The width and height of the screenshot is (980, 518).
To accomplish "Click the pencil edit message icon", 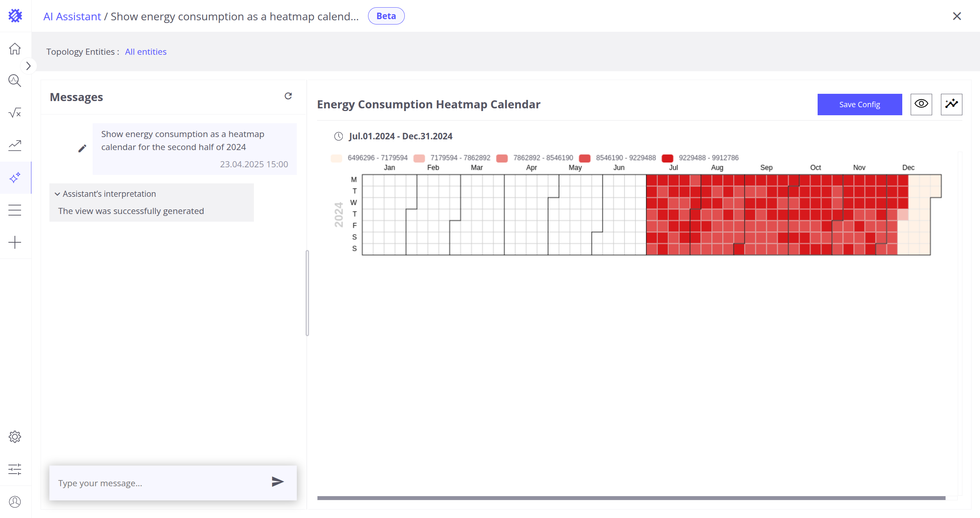I will [82, 149].
